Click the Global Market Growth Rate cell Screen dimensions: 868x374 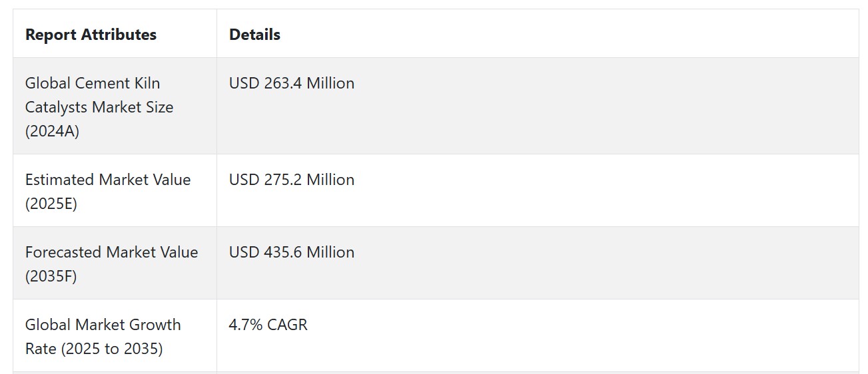pyautogui.click(x=115, y=336)
